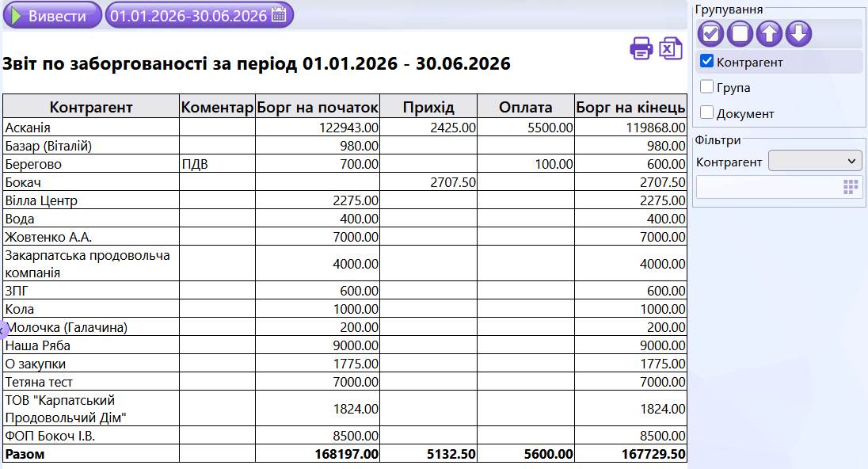Click the Оплата column header
Viewport: 868px width, 469px height.
tap(525, 106)
